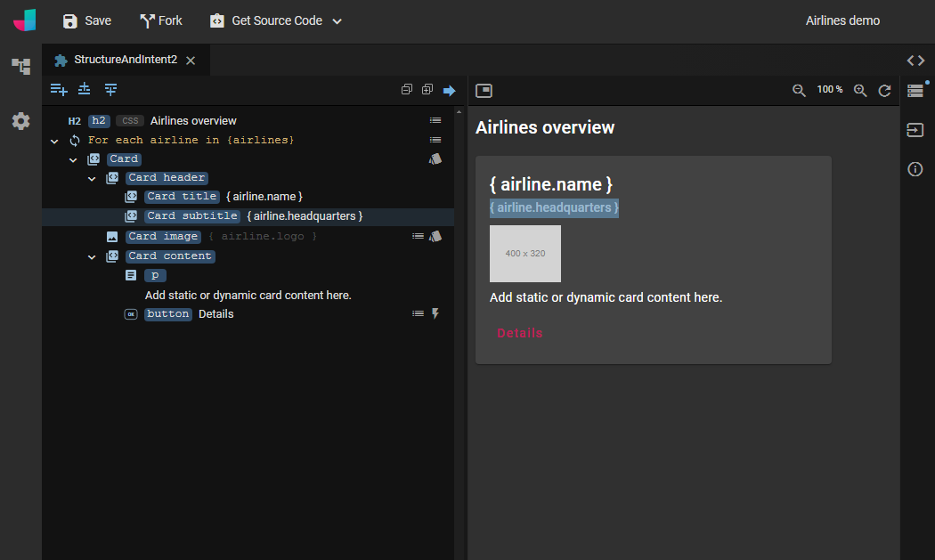Select the h2 Airlines overview row
Image resolution: width=935 pixels, height=560 pixels.
(248, 121)
